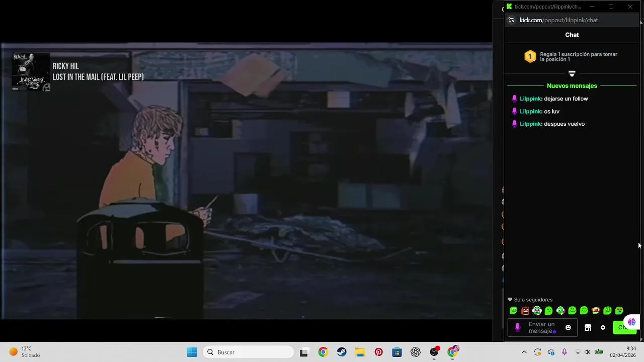This screenshot has width=644, height=362.
Task: Click the album cover thumbnail on video
Action: 31,71
